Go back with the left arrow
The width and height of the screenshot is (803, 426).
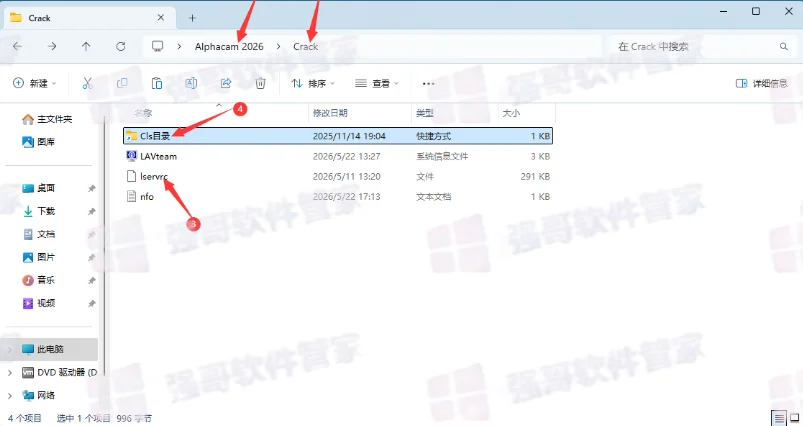(x=17, y=47)
